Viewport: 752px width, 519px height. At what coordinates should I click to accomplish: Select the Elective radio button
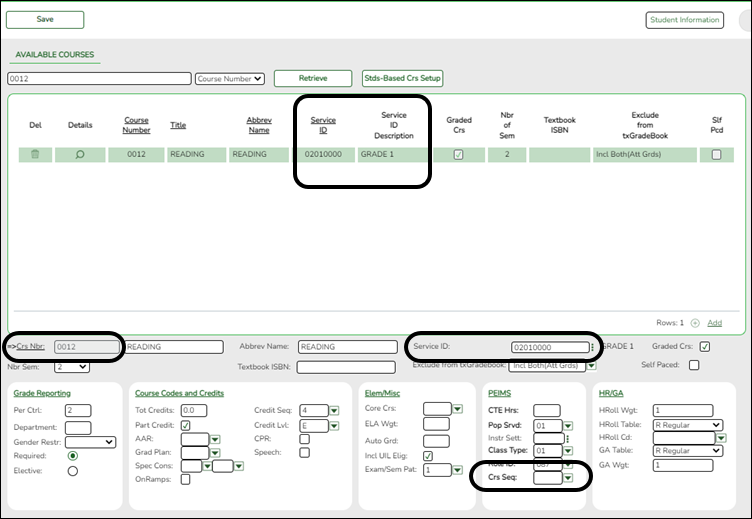72,471
